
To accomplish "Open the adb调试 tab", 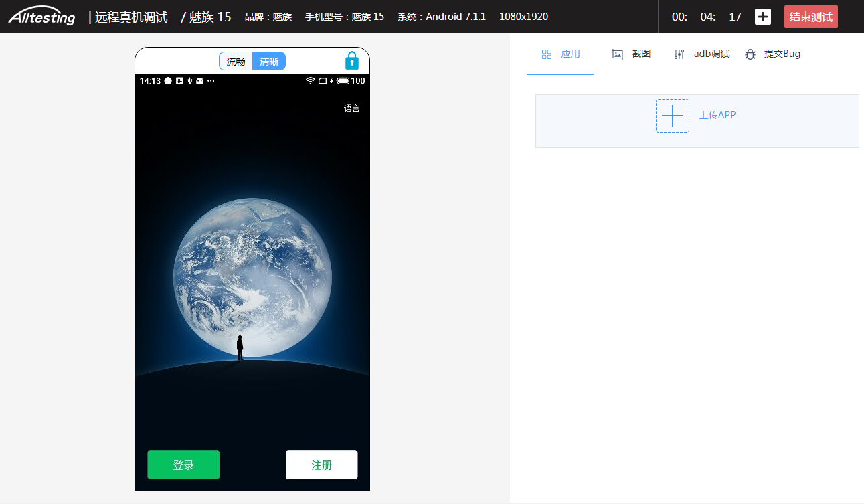I will (x=701, y=54).
